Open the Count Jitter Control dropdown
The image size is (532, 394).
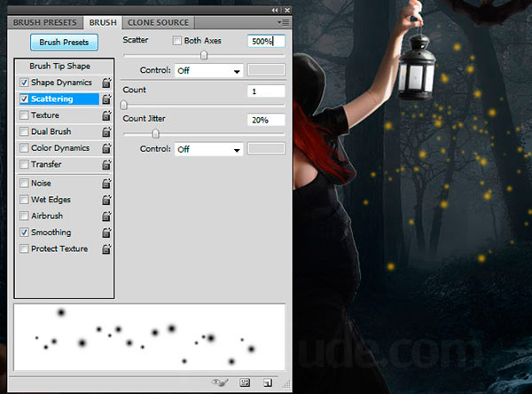pyautogui.click(x=208, y=149)
